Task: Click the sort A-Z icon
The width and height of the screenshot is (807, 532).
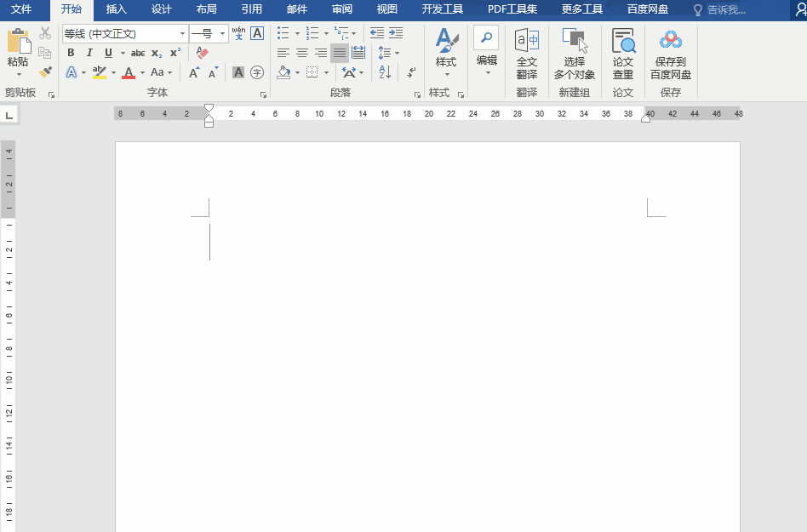Action: (x=385, y=72)
